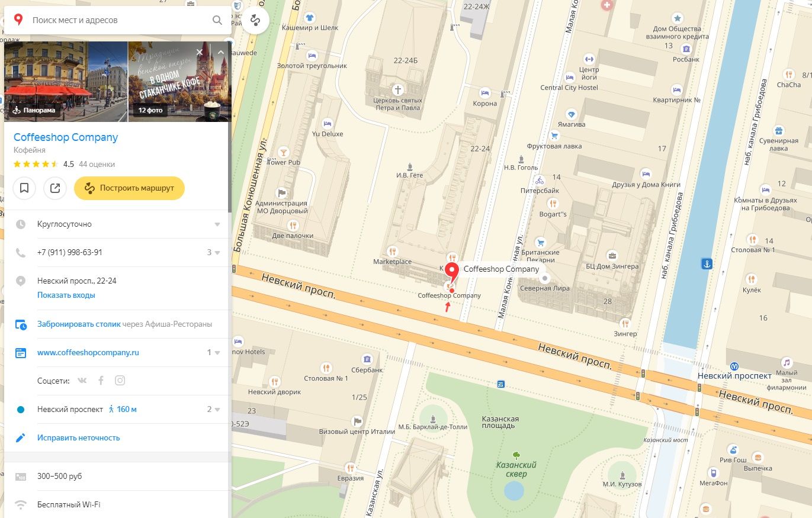Screen dimensions: 812x518
Task: Expand nearby metro stations list
Action: tap(217, 410)
